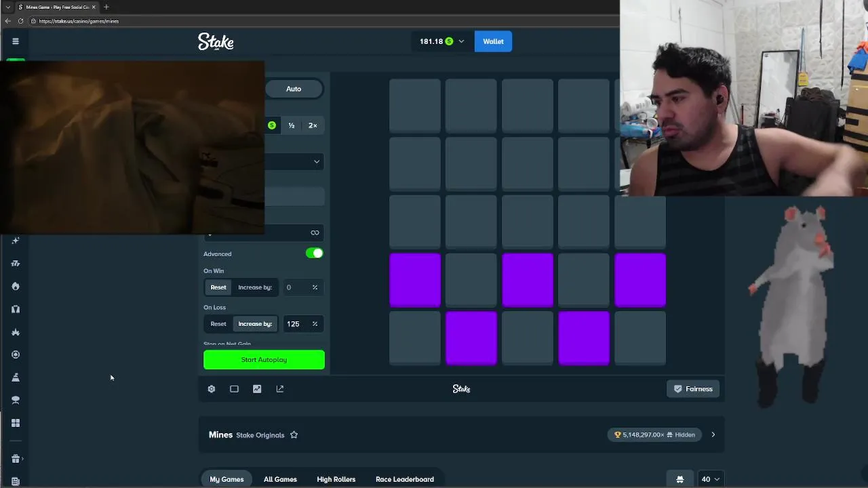Open the 777 slots sidebar icon

point(16,264)
